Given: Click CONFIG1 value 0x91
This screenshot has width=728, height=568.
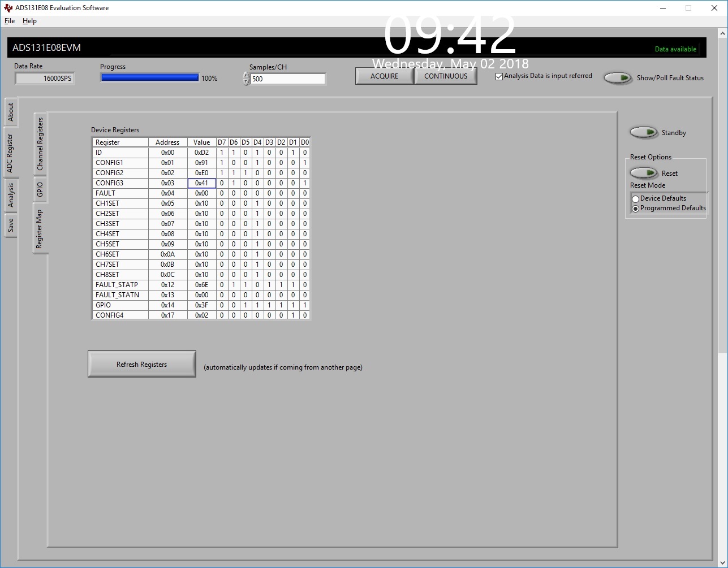Looking at the screenshot, I should click(202, 163).
